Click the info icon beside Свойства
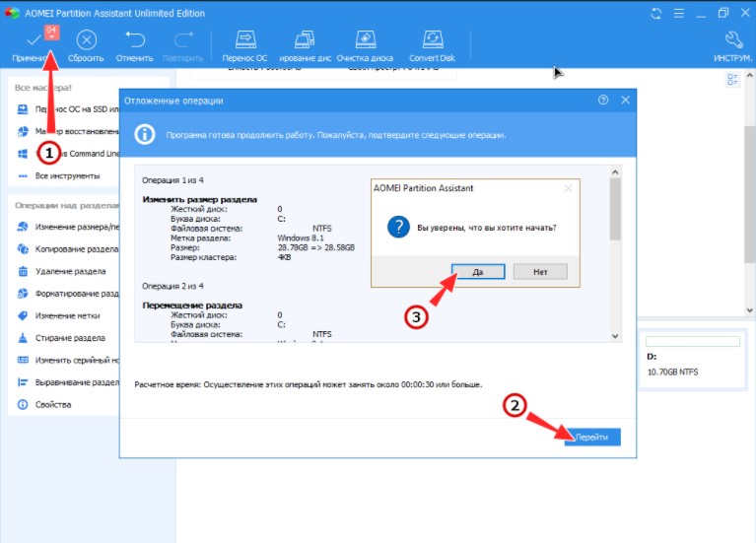 (23, 404)
